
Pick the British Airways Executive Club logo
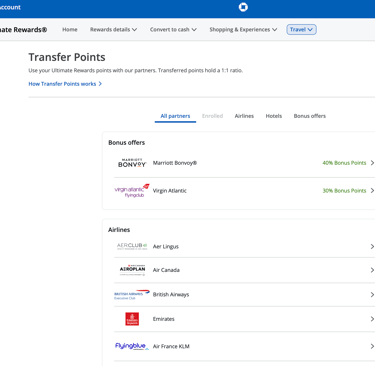132,295
